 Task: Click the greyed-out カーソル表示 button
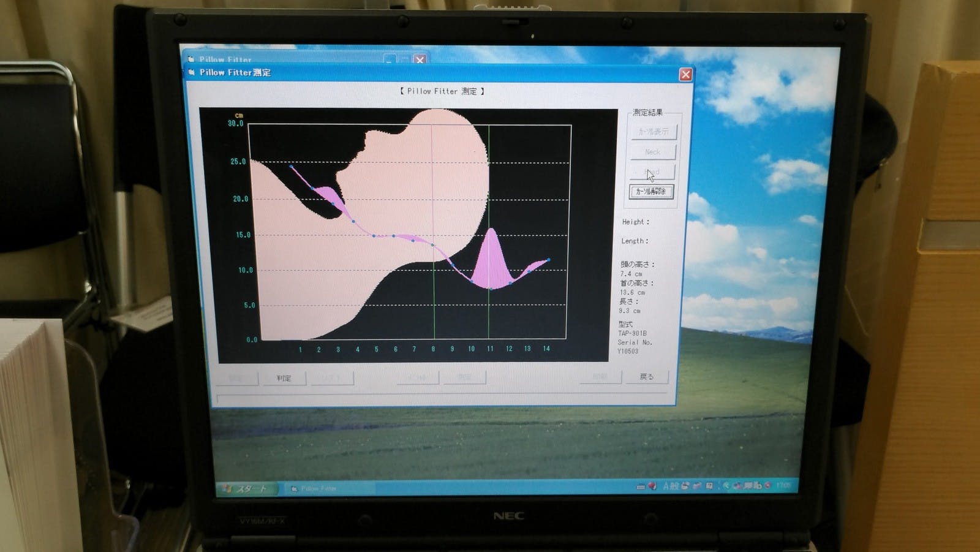click(654, 131)
